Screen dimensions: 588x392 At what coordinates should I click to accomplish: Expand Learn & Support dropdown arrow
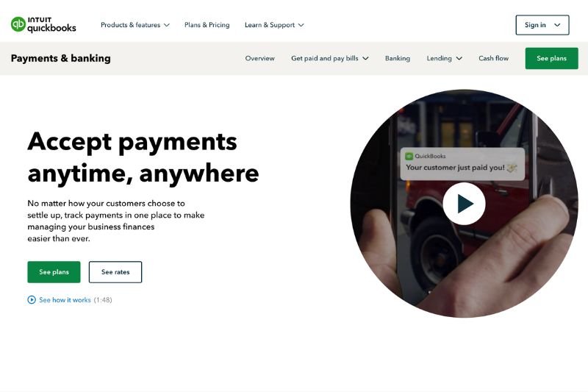coord(301,25)
